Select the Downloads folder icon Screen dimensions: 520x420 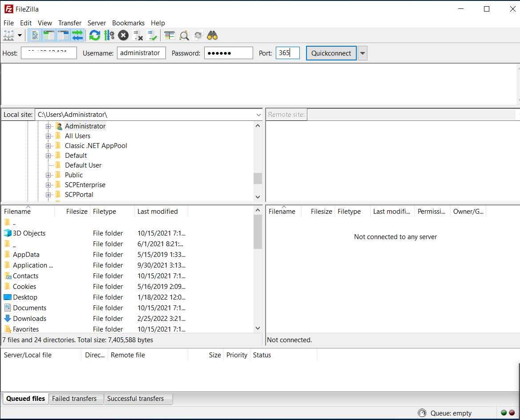(x=7, y=318)
